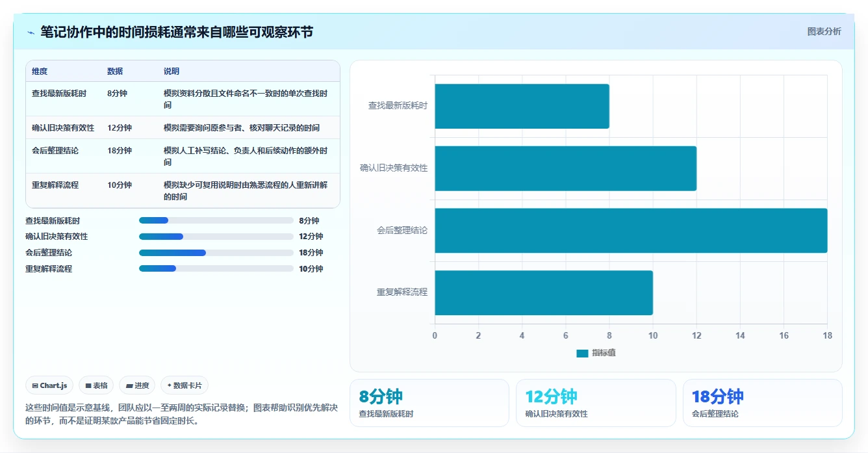868x453 pixels.
Task: Click the 指标值 legend label
Action: pyautogui.click(x=604, y=353)
